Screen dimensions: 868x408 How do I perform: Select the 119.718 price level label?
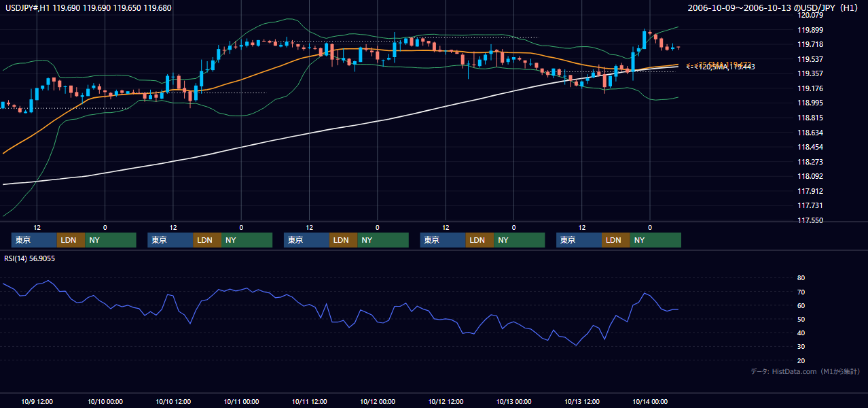click(x=810, y=44)
